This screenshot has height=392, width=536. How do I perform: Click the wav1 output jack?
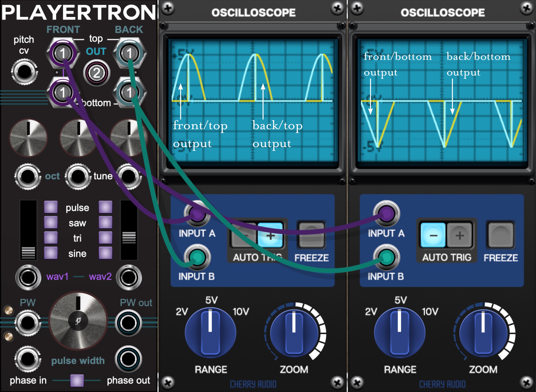28,277
